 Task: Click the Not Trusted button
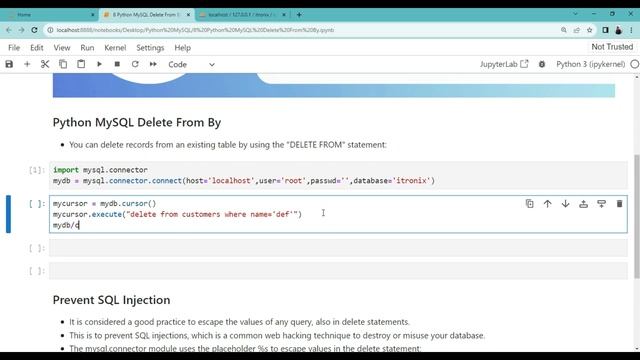[612, 47]
